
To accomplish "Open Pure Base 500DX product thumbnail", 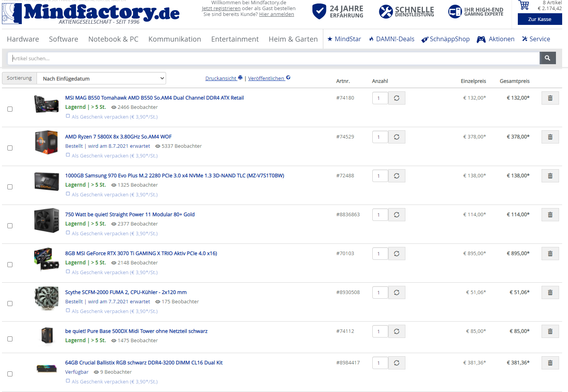I will [x=47, y=335].
